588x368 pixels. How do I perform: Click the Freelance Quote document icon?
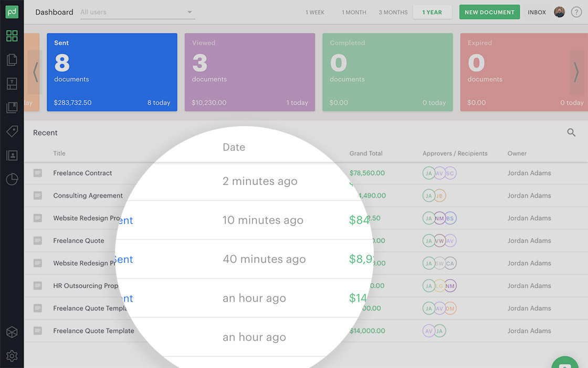(37, 241)
